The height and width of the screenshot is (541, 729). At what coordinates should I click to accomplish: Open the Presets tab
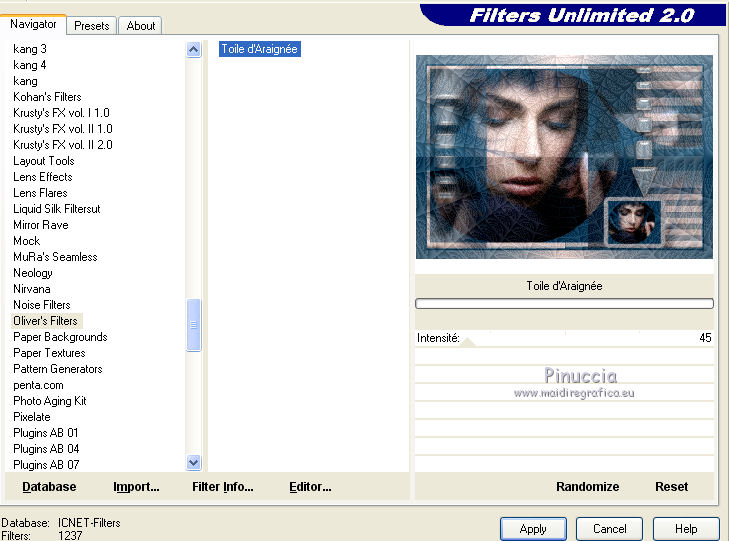point(92,26)
